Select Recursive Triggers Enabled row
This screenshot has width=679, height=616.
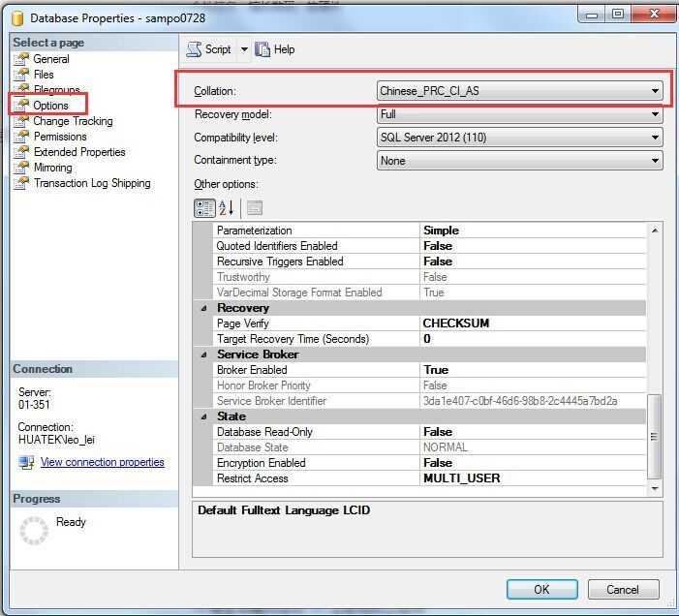[429, 262]
